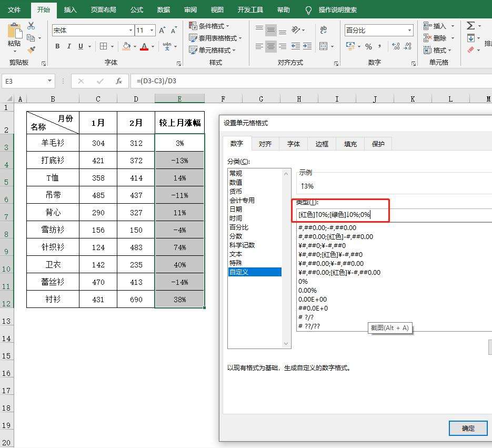492x448 pixels.
Task: Click the decrease decimal icon
Action: [408, 46]
